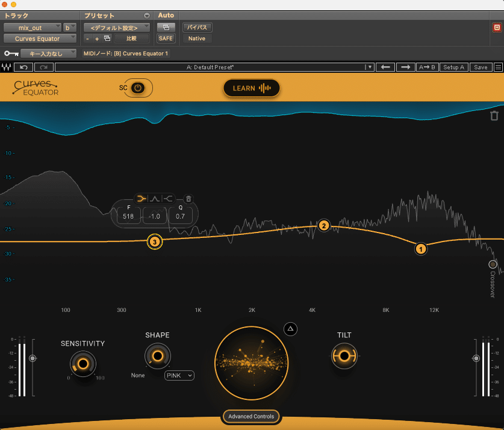Image resolution: width=504 pixels, height=430 pixels.
Task: Open plug-in automation enable icon
Action: click(166, 27)
